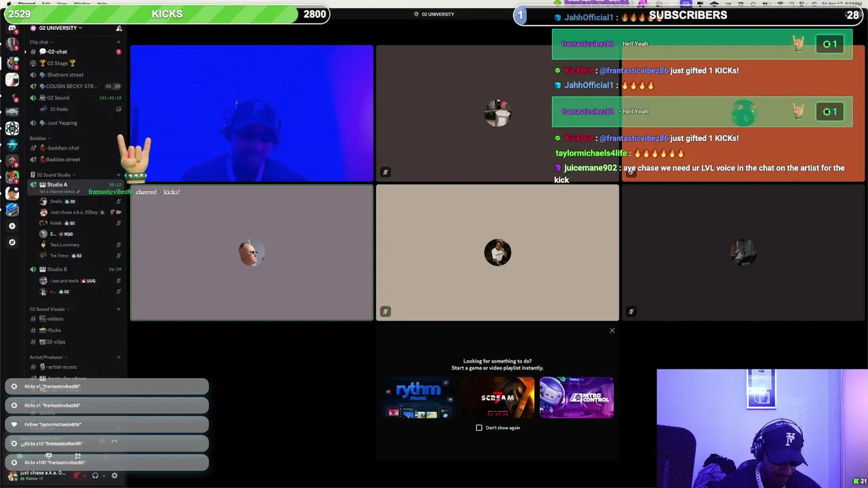Open Discord direct messages home icon
Viewport: 868px width, 488px height.
12,28
